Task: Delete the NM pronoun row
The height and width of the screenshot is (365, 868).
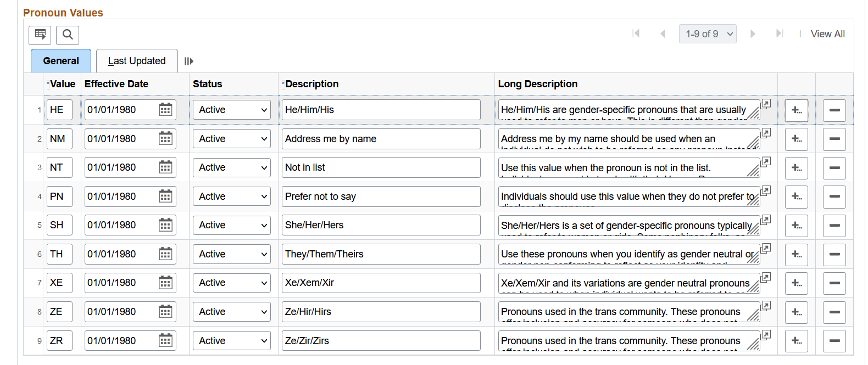Action: [x=834, y=139]
